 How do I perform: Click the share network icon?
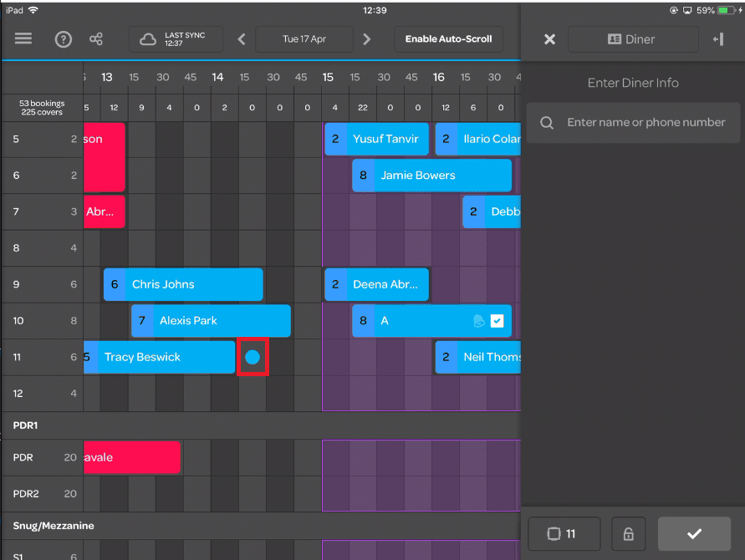[96, 38]
